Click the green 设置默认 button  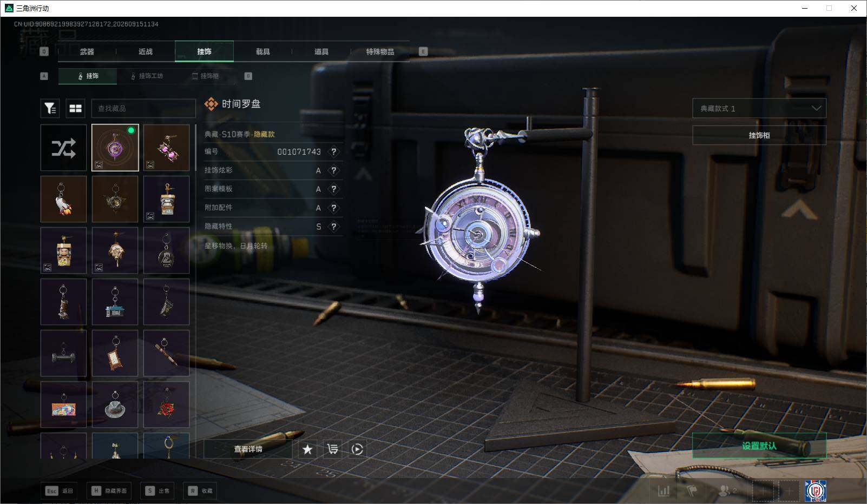click(x=759, y=446)
